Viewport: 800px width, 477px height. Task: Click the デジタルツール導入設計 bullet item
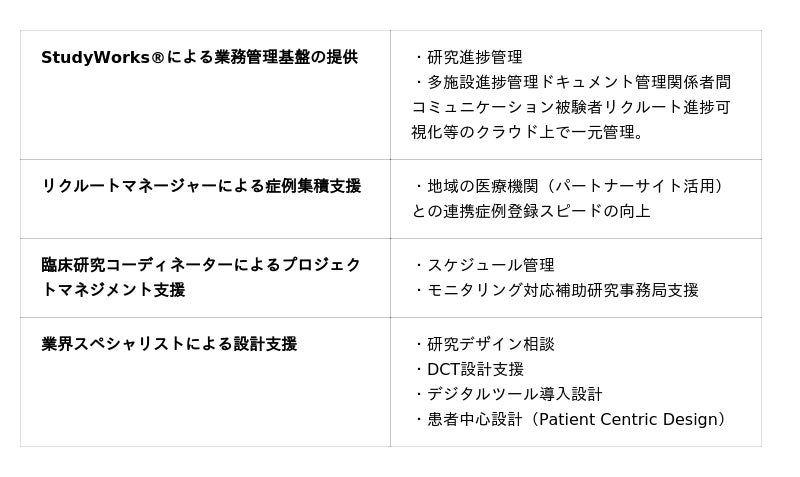(514, 394)
